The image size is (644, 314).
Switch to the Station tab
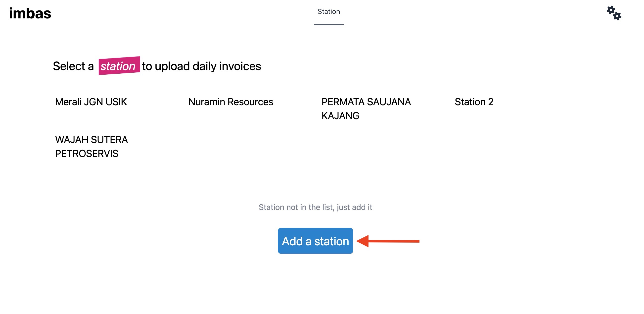pyautogui.click(x=328, y=12)
